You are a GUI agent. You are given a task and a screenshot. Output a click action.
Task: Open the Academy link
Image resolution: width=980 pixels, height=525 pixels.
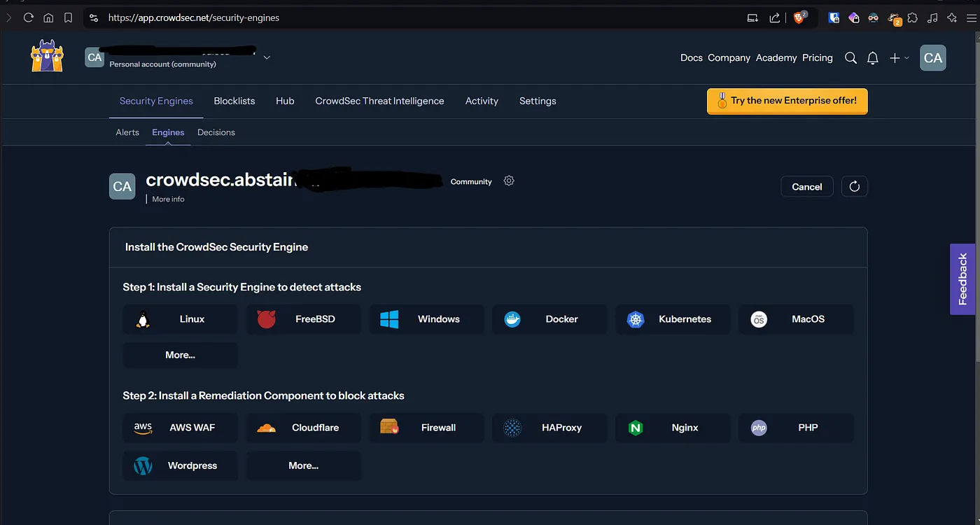click(776, 58)
